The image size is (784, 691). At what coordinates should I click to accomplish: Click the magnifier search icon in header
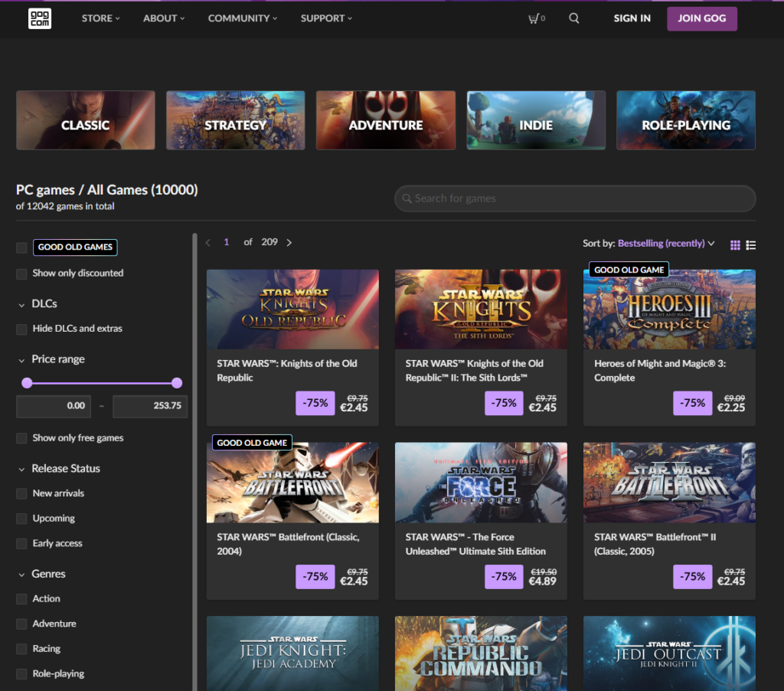pos(574,18)
